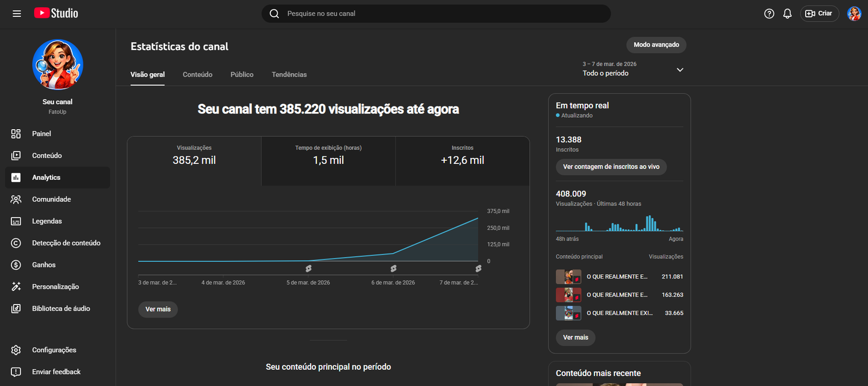Viewport: 868px width, 386px height.
Task: Open Biblioteca de áudio
Action: click(x=61, y=308)
